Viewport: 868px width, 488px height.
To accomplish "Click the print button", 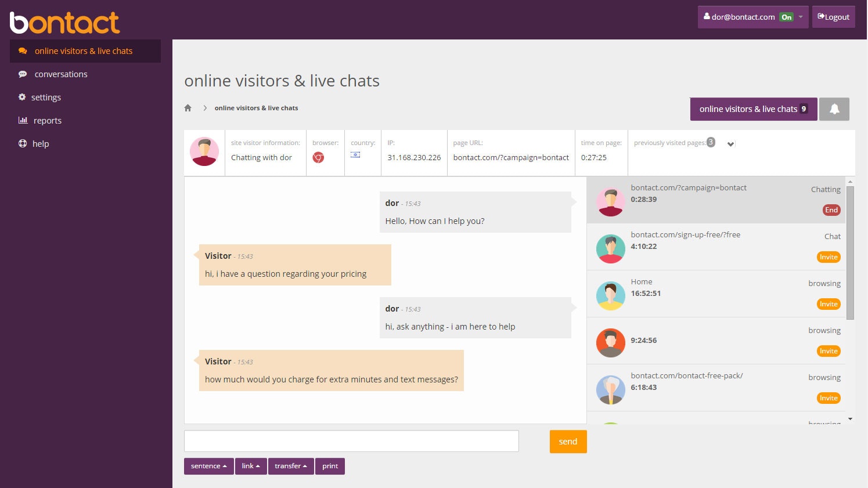I will coord(330,466).
